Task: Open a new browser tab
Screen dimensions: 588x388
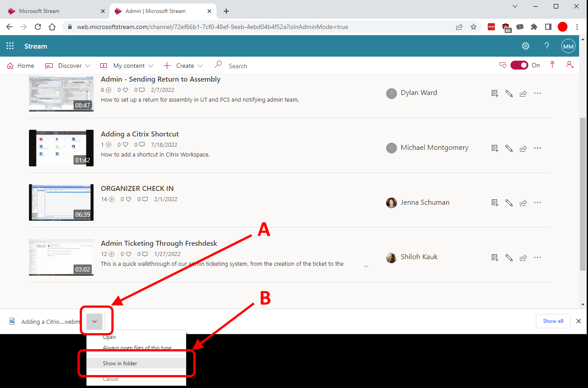Action: [226, 11]
